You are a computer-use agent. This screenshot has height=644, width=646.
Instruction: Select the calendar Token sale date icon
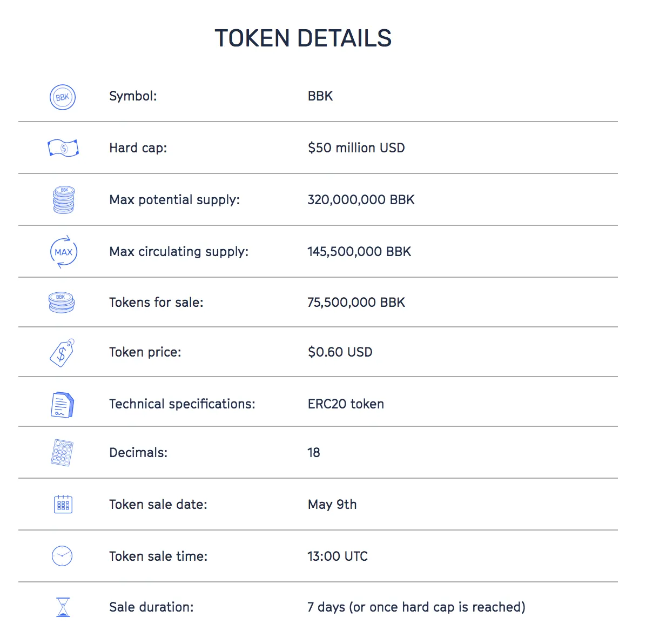tap(63, 504)
